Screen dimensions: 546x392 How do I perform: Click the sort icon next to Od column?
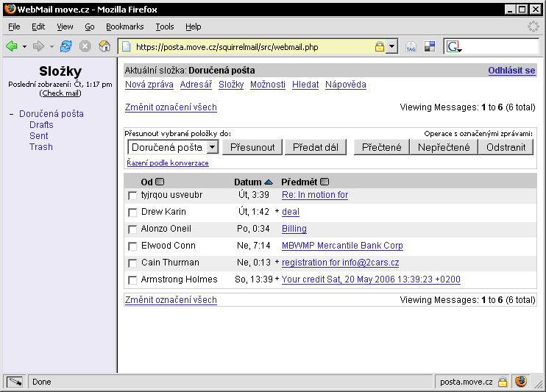click(x=160, y=182)
